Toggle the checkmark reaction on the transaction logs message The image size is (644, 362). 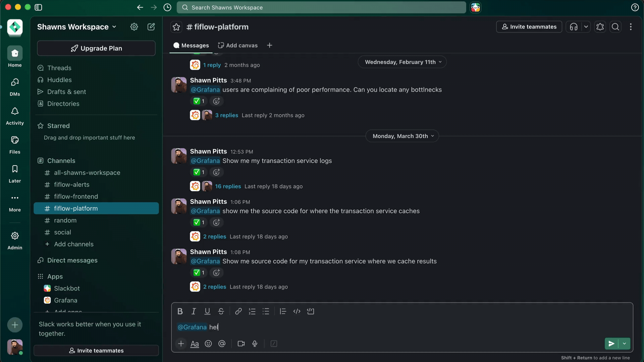point(198,172)
